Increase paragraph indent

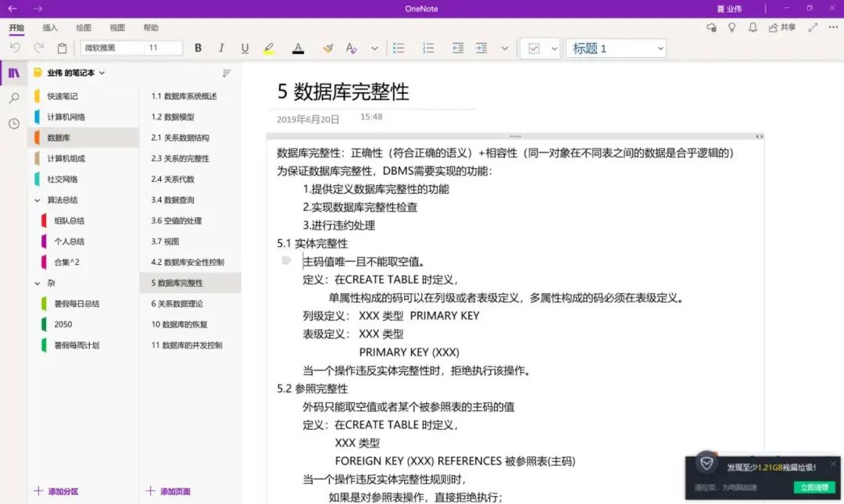[481, 48]
